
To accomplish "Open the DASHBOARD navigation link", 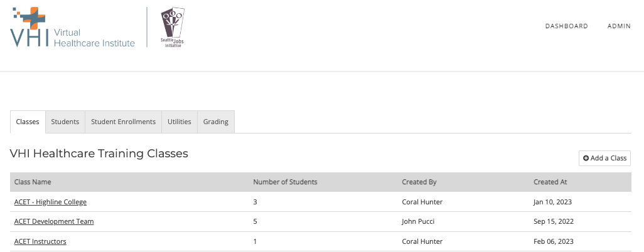I will (x=566, y=26).
